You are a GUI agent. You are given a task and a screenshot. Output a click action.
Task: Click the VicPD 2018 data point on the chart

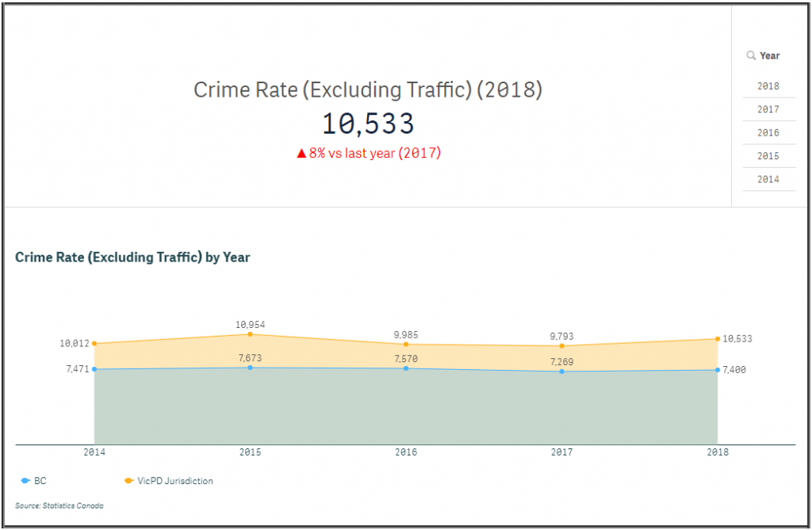click(718, 339)
